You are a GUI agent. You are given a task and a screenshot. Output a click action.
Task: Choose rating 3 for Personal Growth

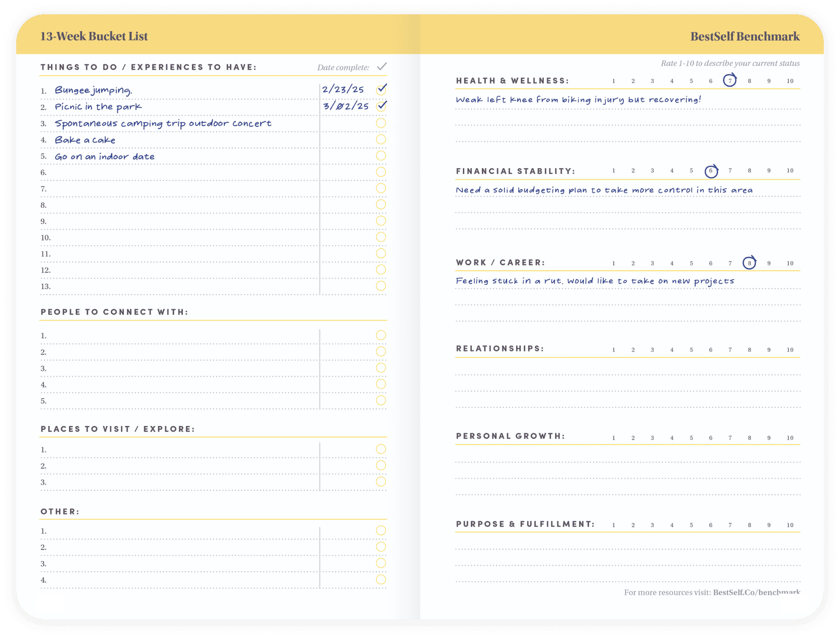pyautogui.click(x=652, y=438)
